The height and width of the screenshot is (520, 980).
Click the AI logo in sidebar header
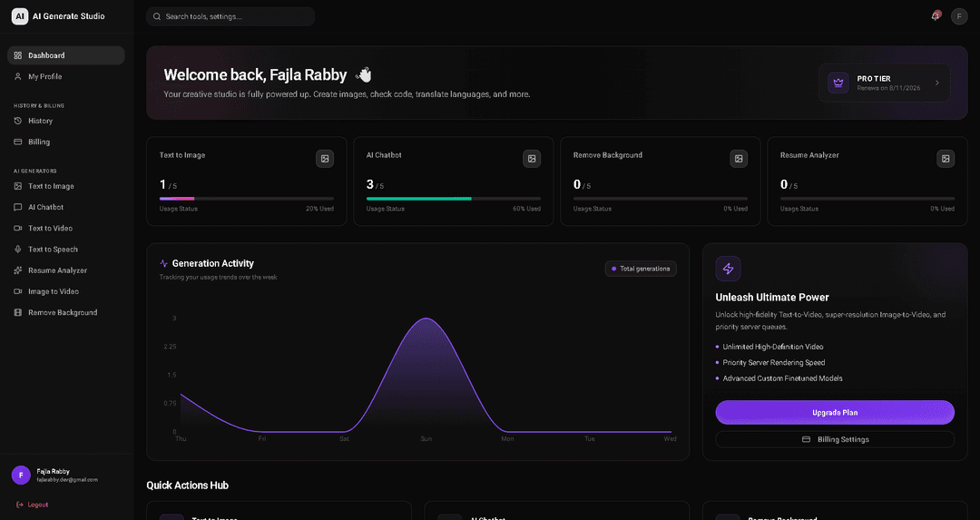pos(20,16)
